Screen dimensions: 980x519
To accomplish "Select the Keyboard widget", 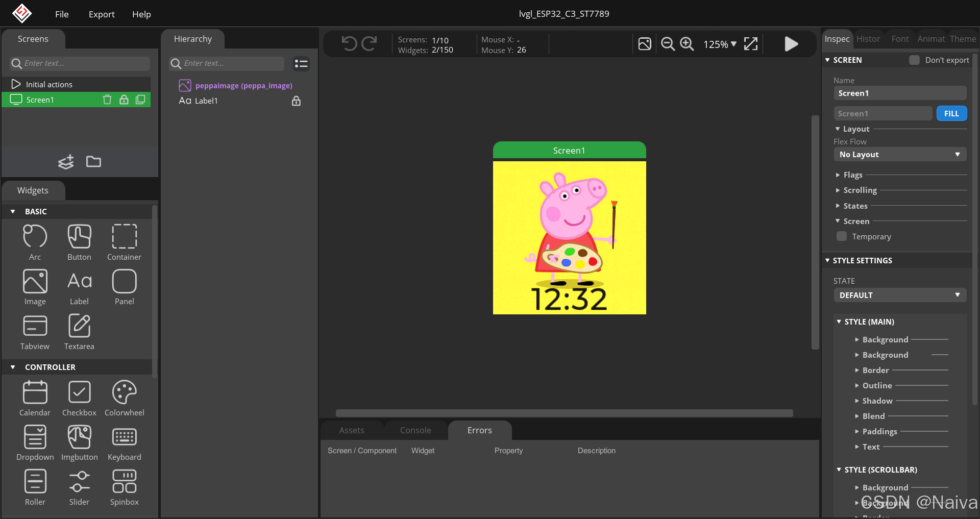I will coord(124,442).
